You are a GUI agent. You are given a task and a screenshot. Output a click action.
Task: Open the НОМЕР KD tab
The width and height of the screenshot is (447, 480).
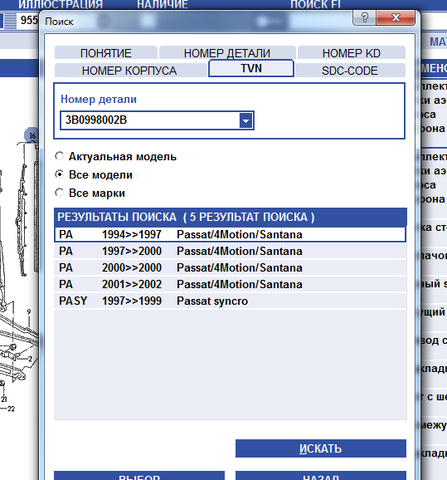351,53
